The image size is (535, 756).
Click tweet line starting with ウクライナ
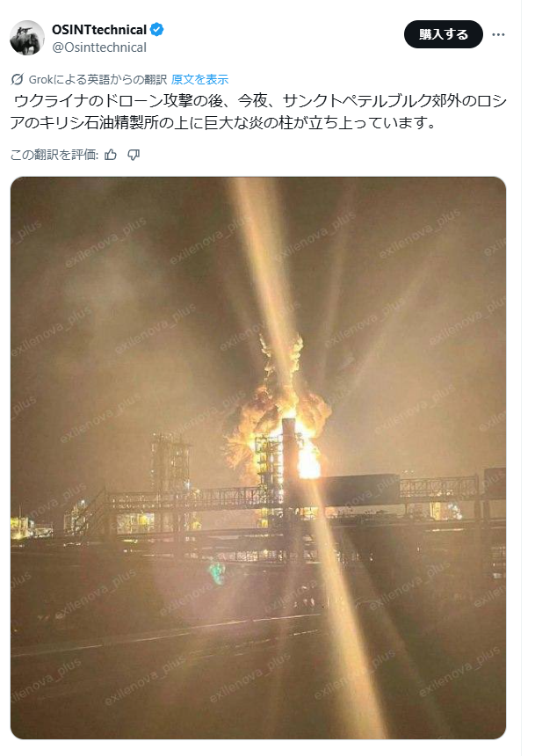click(x=260, y=101)
